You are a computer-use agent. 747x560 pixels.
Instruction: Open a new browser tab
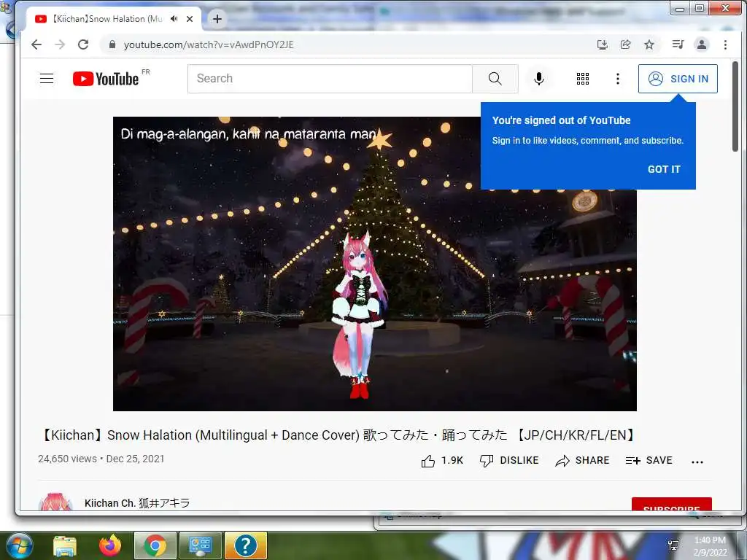217,19
